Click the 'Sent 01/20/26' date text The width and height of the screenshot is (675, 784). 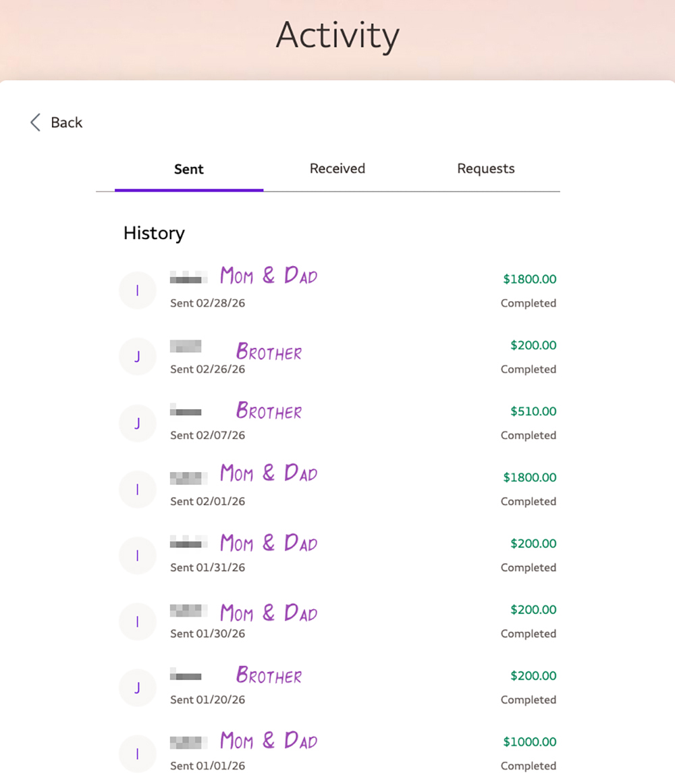tap(207, 700)
